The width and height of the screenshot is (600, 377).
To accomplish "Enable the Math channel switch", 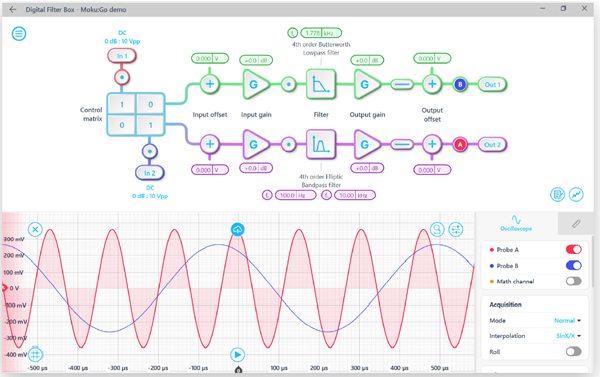I will [573, 281].
